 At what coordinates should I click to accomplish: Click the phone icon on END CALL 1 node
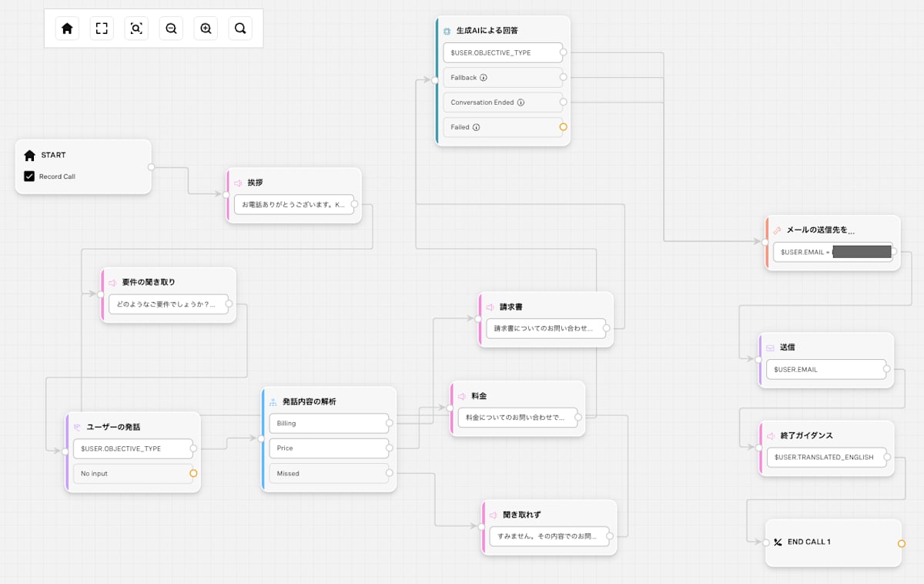click(777, 542)
